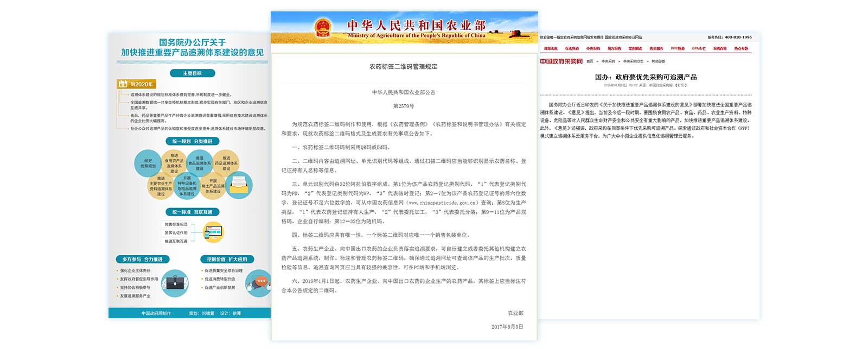Click the 推进互联互通 box
The height and width of the screenshot is (353, 868).
pyautogui.click(x=176, y=241)
